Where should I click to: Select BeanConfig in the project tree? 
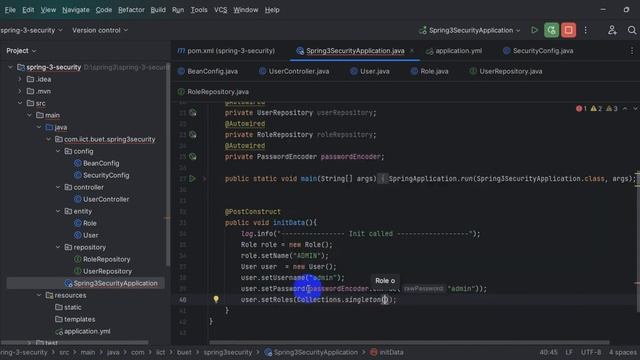tap(97, 163)
